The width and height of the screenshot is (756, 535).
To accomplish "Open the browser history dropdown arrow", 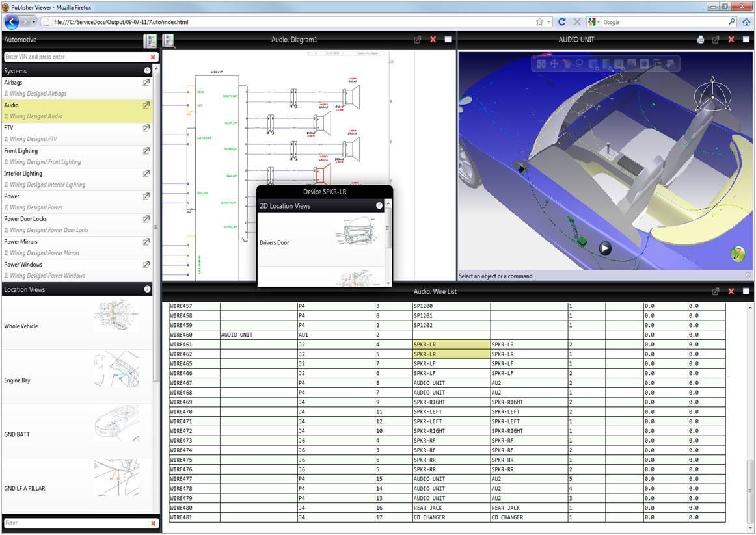I will (x=34, y=22).
